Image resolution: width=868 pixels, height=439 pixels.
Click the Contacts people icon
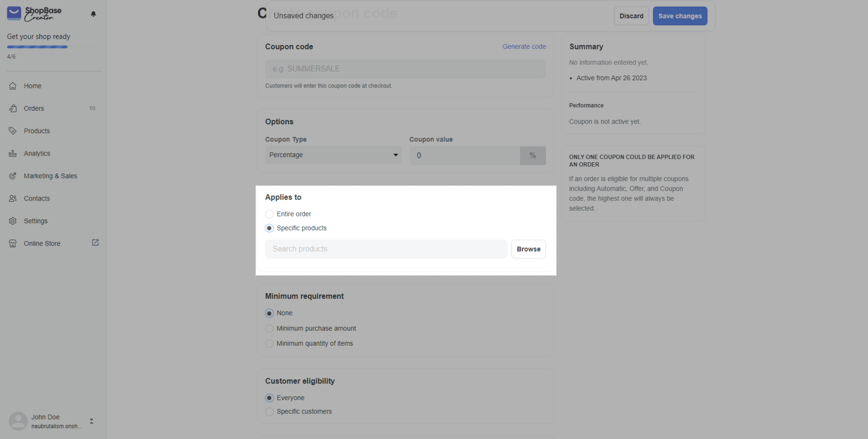(12, 198)
